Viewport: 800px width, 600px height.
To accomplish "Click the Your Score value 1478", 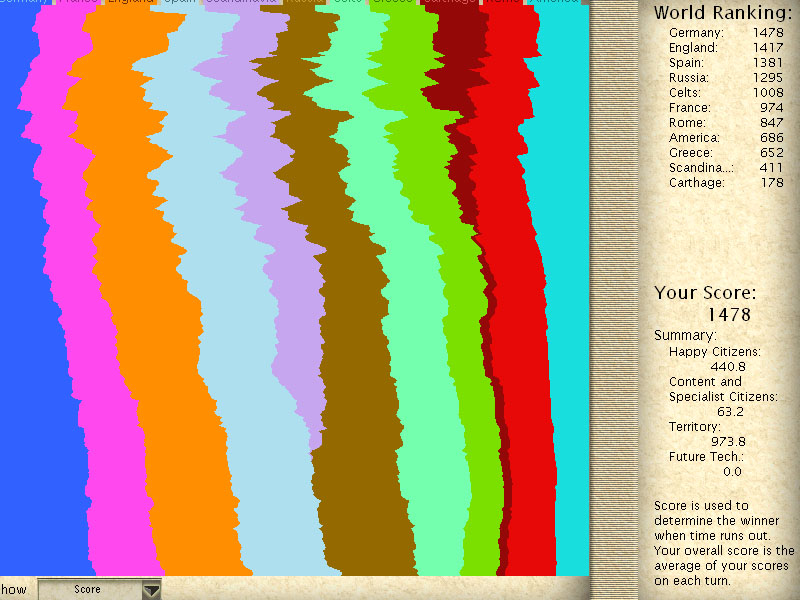I will point(729,315).
